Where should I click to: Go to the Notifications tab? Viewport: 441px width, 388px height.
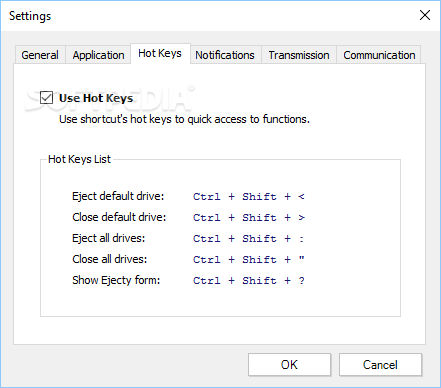click(225, 55)
